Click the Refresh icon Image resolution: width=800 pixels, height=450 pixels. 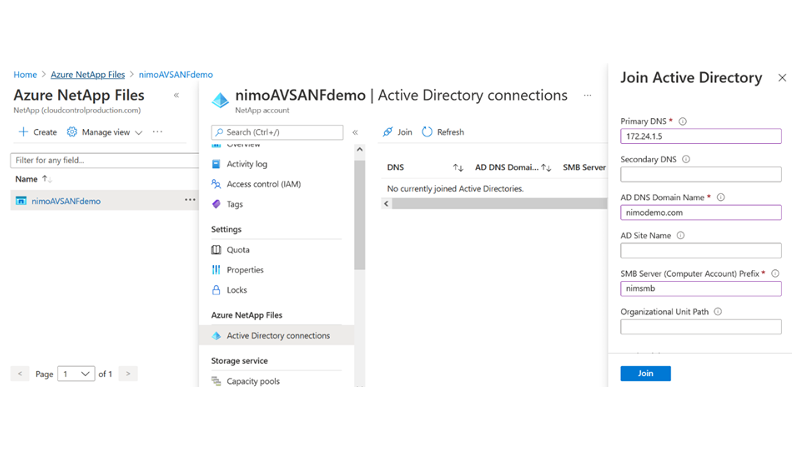click(427, 132)
